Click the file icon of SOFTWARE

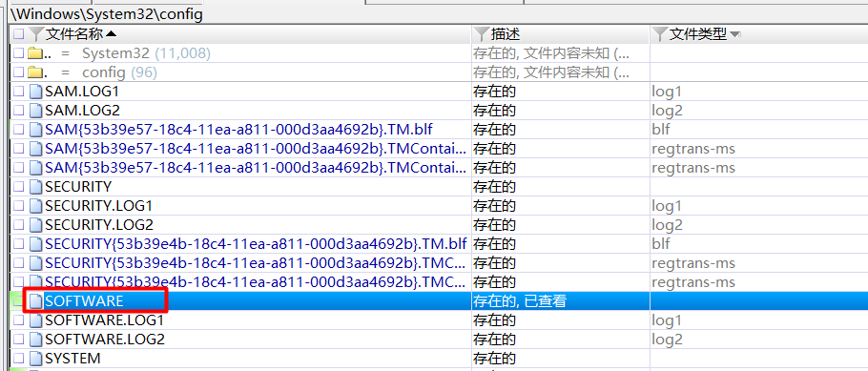[36, 300]
